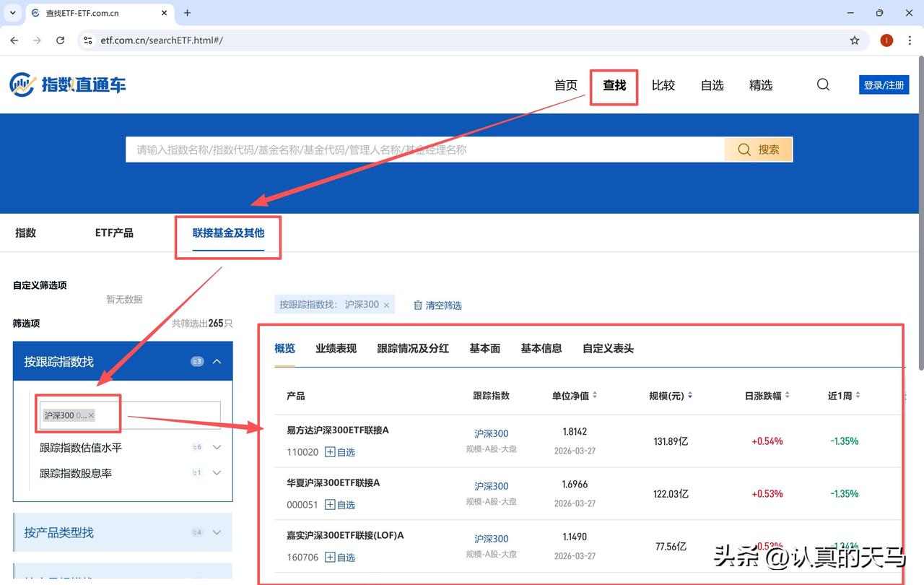Click the magnifier search icon in header
This screenshot has height=585, width=924.
(823, 84)
